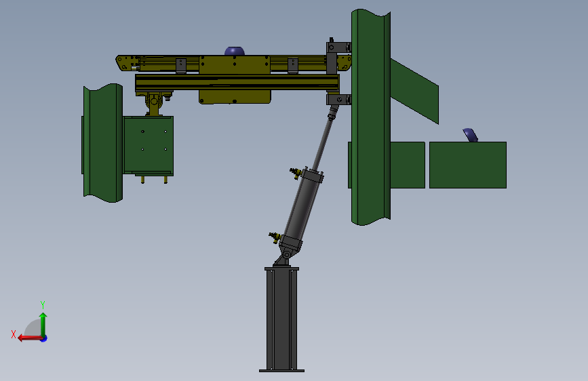
Task: Select the angled green plate behind the column
Action: 414,91
